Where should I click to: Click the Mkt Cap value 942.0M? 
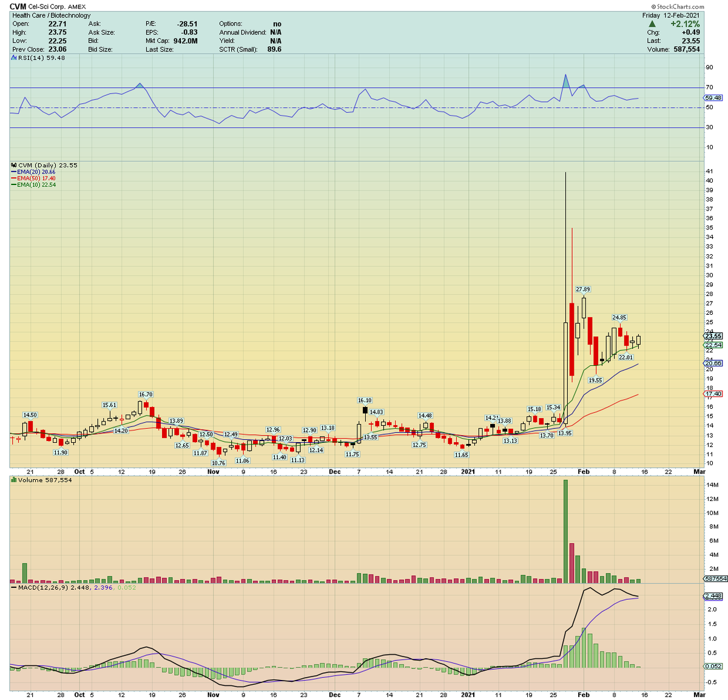click(186, 41)
